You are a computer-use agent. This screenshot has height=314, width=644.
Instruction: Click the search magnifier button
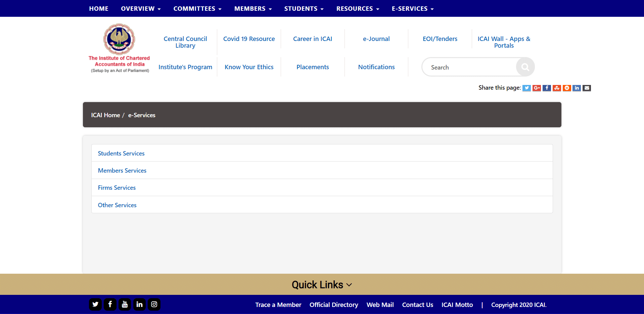pos(525,67)
